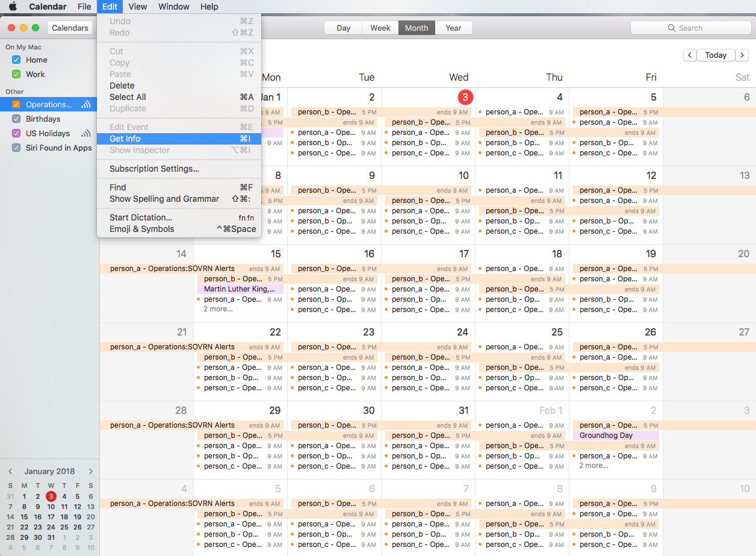Toggle the Birthdays calendar checkbox

coord(16,119)
